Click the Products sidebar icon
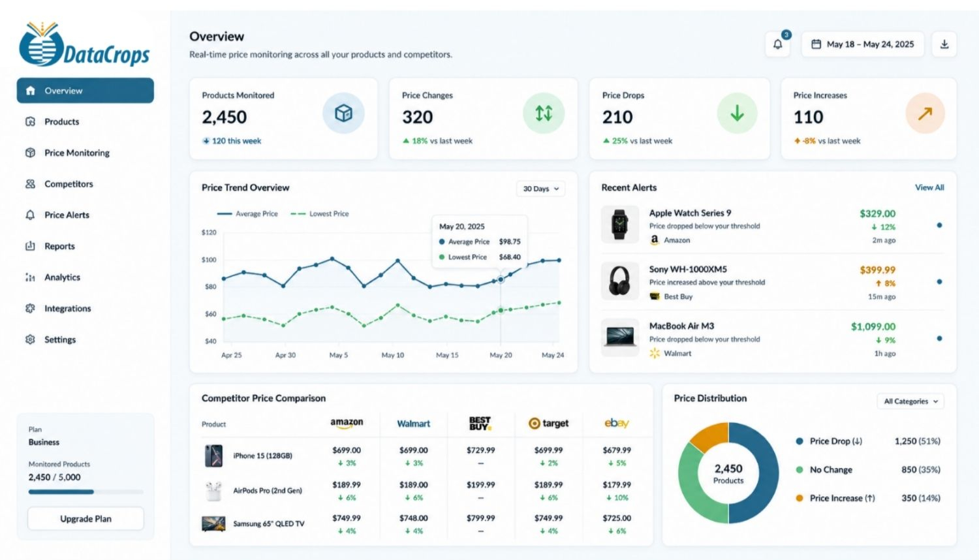The image size is (979, 560). (30, 121)
